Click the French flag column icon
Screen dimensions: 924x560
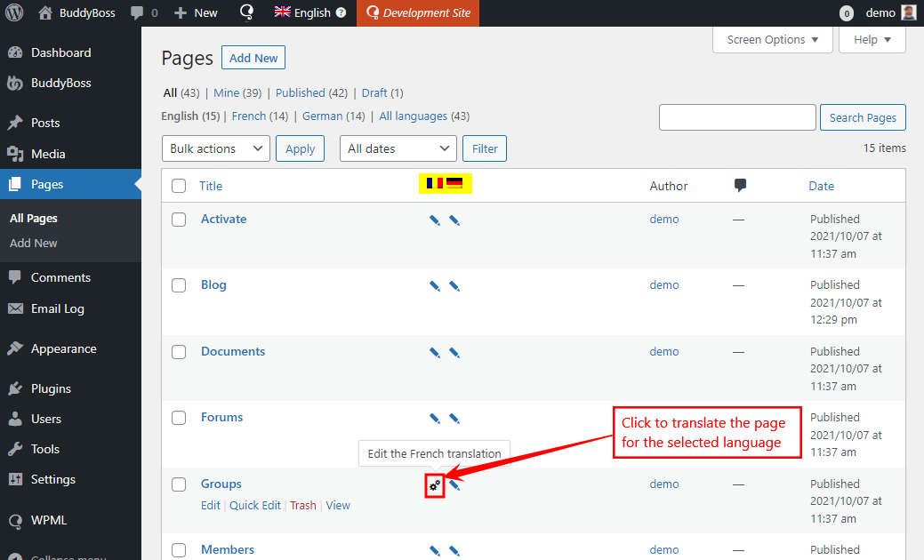tap(434, 184)
